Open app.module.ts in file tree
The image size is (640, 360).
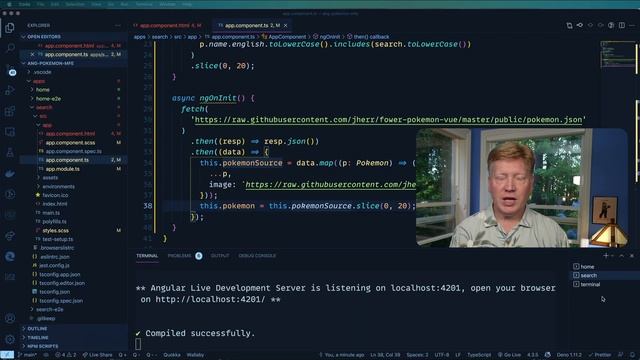(62, 169)
